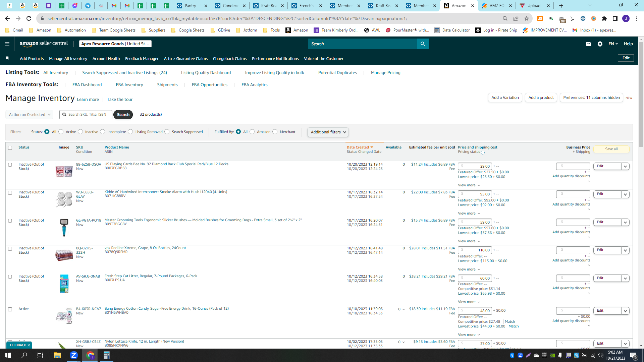Click the Fresh Step Cat Litter product thumbnail

pos(64,284)
